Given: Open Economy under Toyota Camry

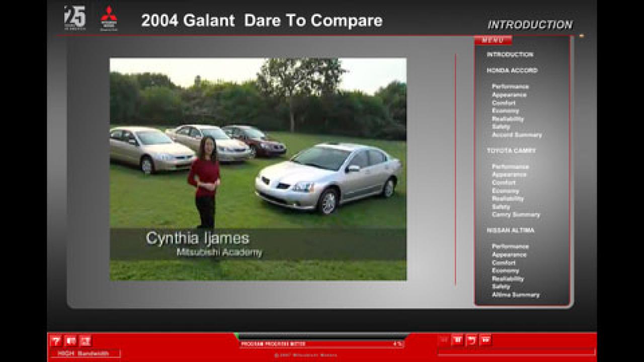Looking at the screenshot, I should coord(505,191).
